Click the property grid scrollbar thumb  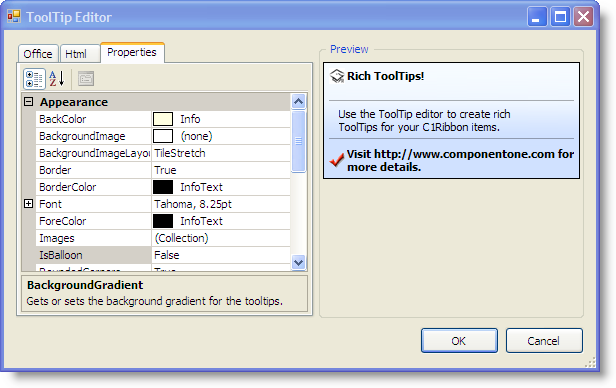[299, 141]
